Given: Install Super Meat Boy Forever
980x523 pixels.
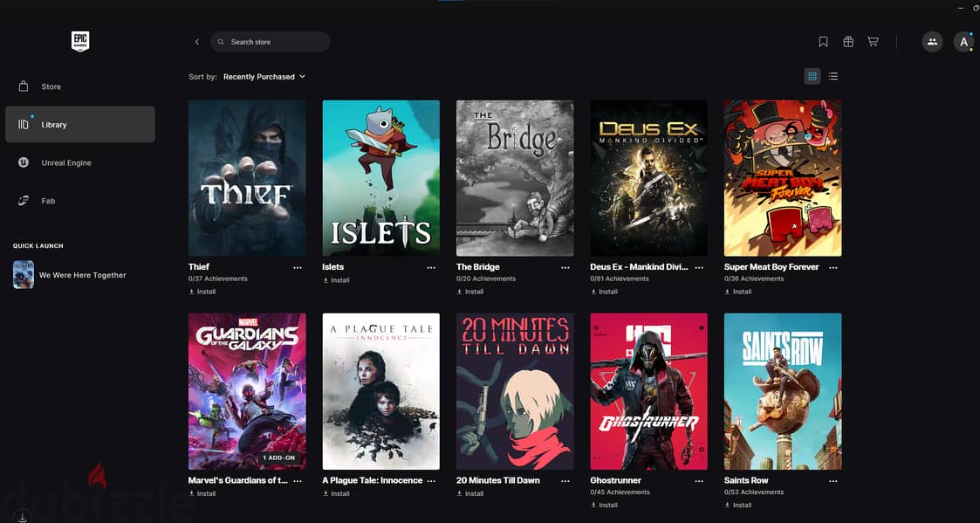Looking at the screenshot, I should coord(737,292).
